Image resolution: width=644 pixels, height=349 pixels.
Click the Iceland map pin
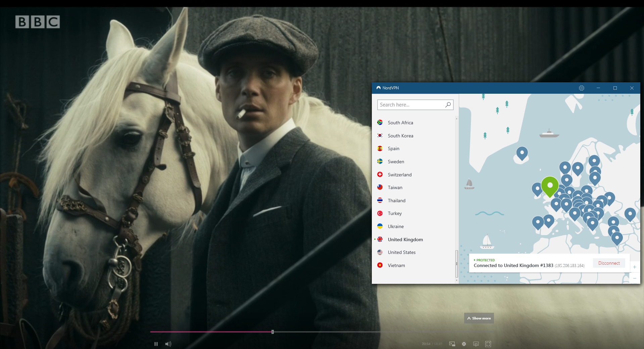click(x=522, y=153)
